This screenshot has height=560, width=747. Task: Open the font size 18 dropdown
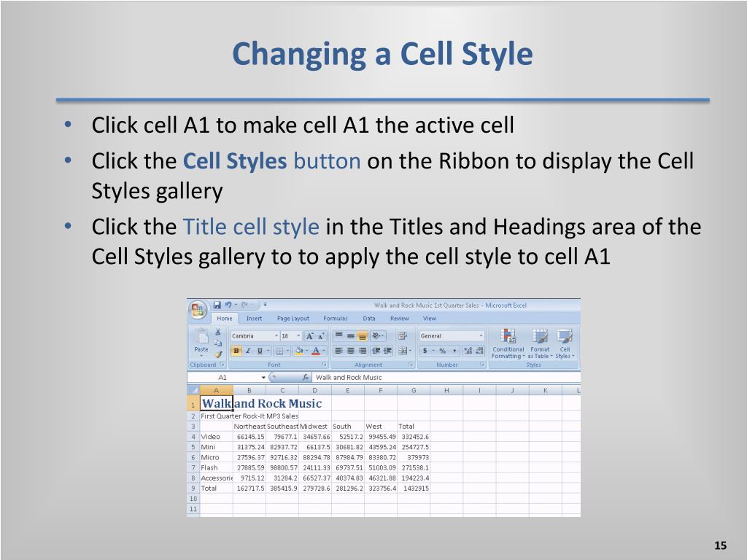coord(298,336)
